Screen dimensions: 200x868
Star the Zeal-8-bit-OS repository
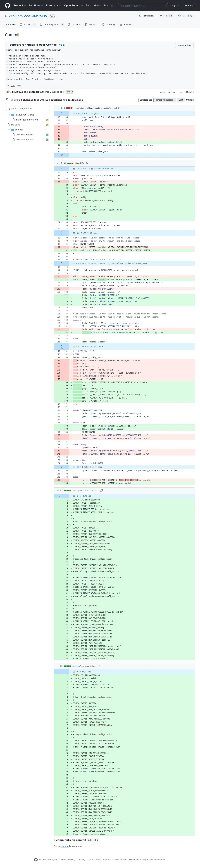[185, 16]
